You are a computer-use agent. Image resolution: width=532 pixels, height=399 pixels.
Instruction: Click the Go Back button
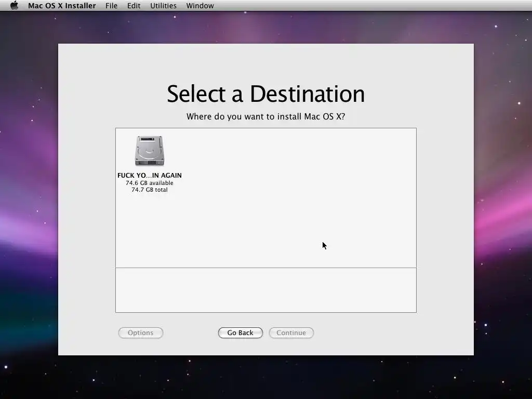[240, 333]
